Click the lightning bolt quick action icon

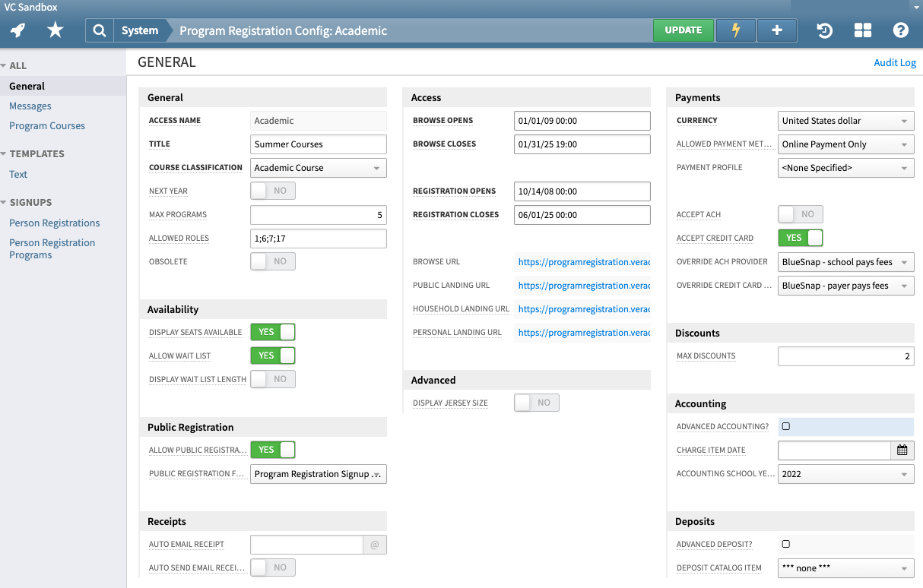pyautogui.click(x=735, y=30)
